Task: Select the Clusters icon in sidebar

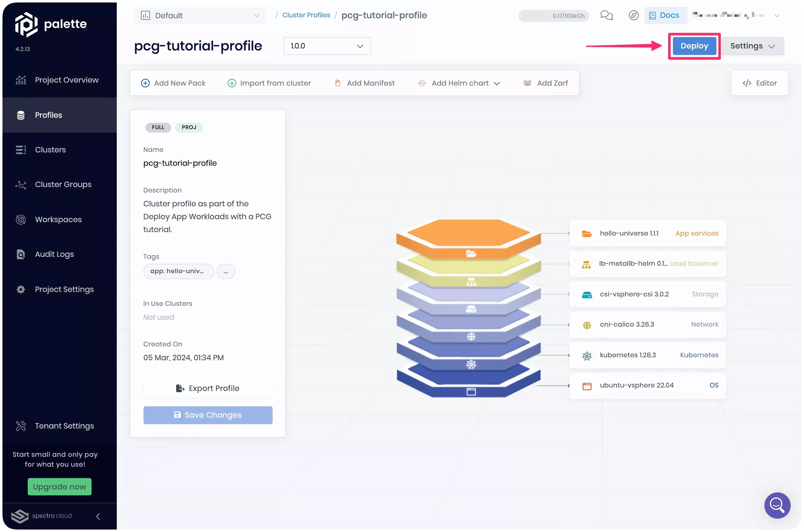Action: (21, 149)
